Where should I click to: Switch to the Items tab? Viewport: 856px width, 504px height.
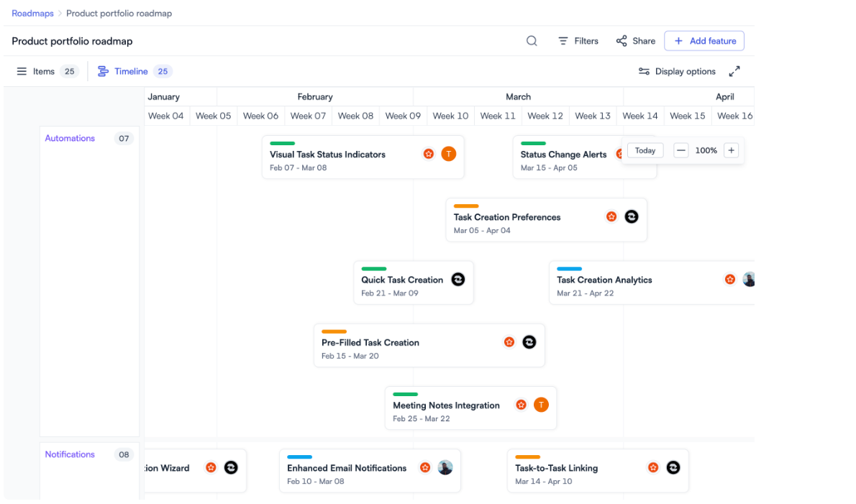47,71
